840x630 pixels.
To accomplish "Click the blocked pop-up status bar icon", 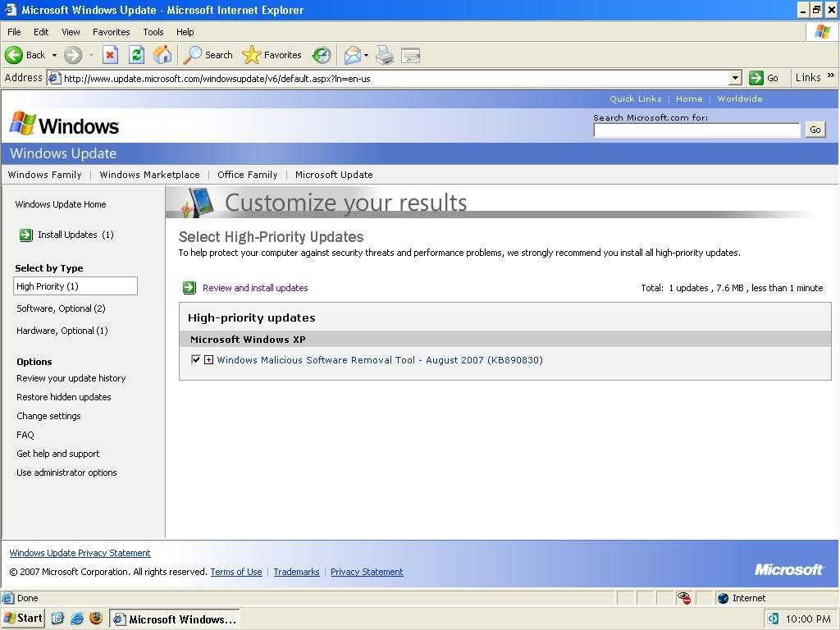I will tap(683, 598).
